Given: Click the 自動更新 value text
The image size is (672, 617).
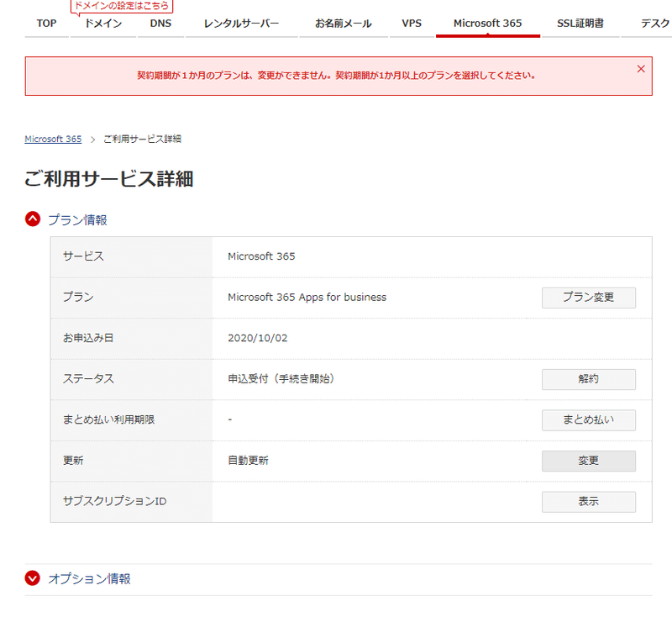Looking at the screenshot, I should (x=248, y=461).
